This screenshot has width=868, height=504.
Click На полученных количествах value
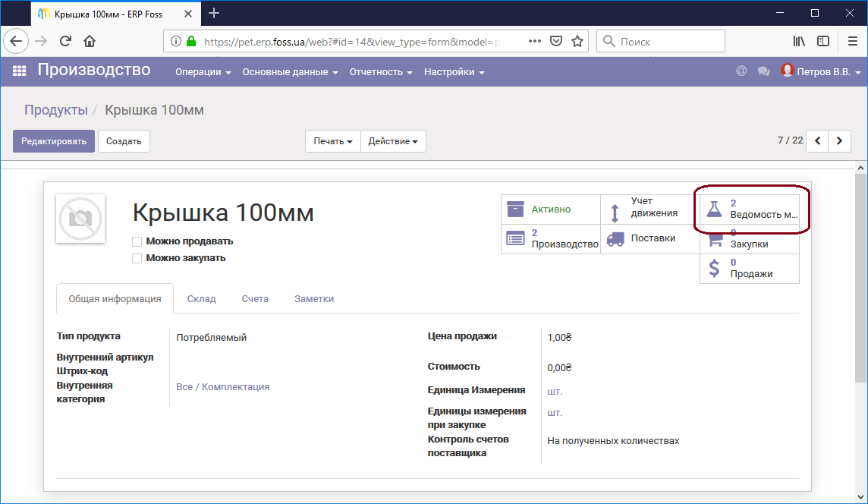[x=613, y=441]
